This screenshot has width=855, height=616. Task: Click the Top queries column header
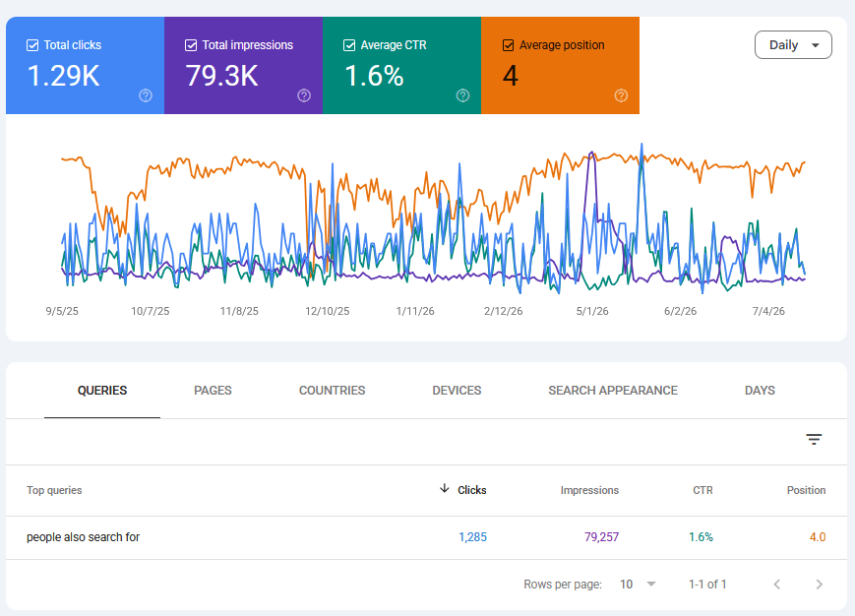pyautogui.click(x=54, y=490)
